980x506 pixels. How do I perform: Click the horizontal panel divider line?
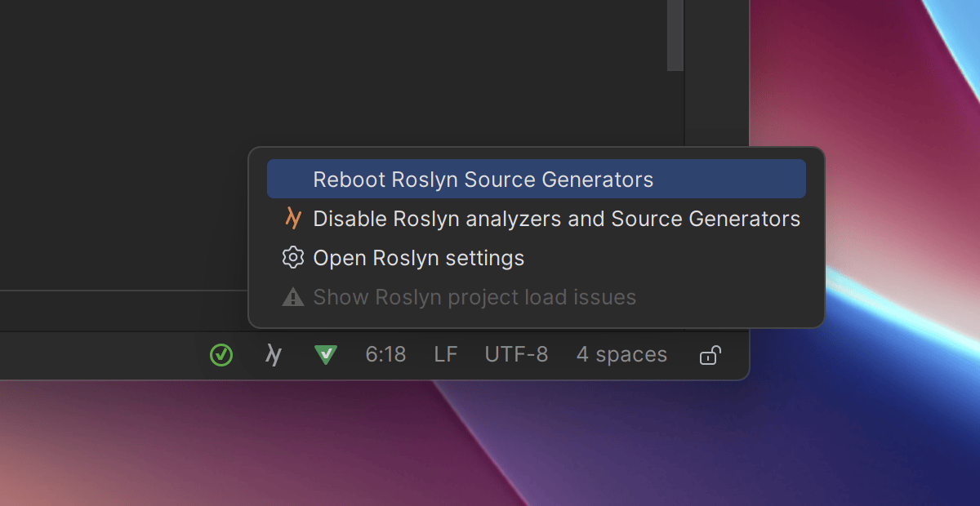click(122, 291)
